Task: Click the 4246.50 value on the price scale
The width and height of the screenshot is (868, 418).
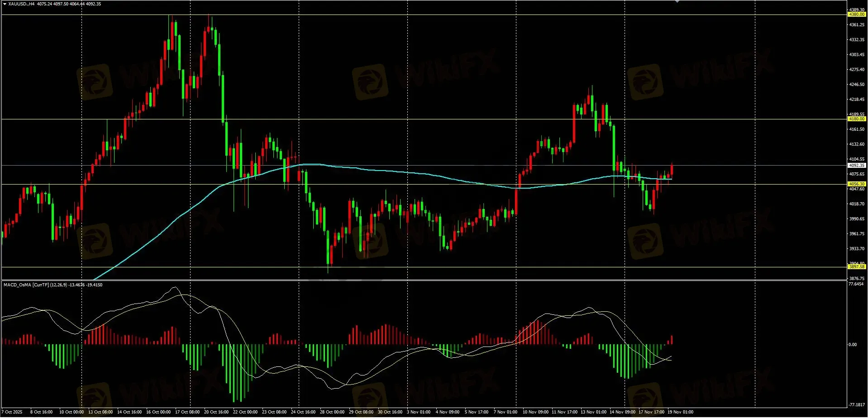Action: pos(857,85)
